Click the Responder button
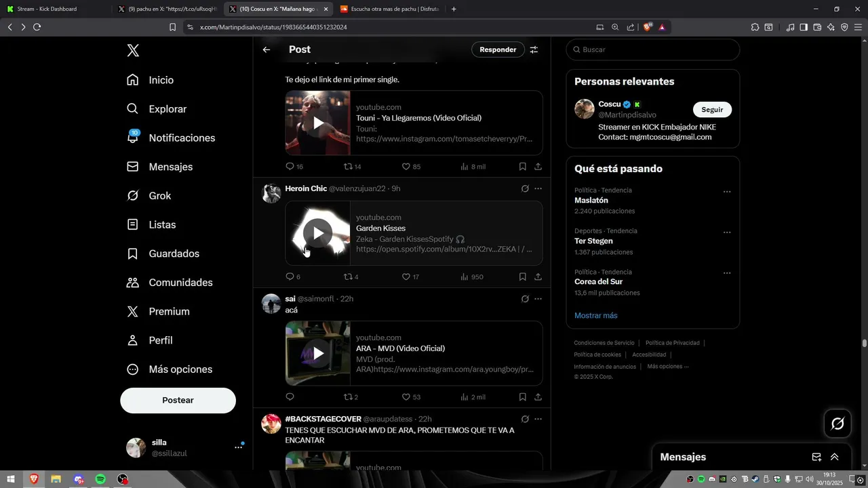This screenshot has width=868, height=488. pyautogui.click(x=498, y=49)
